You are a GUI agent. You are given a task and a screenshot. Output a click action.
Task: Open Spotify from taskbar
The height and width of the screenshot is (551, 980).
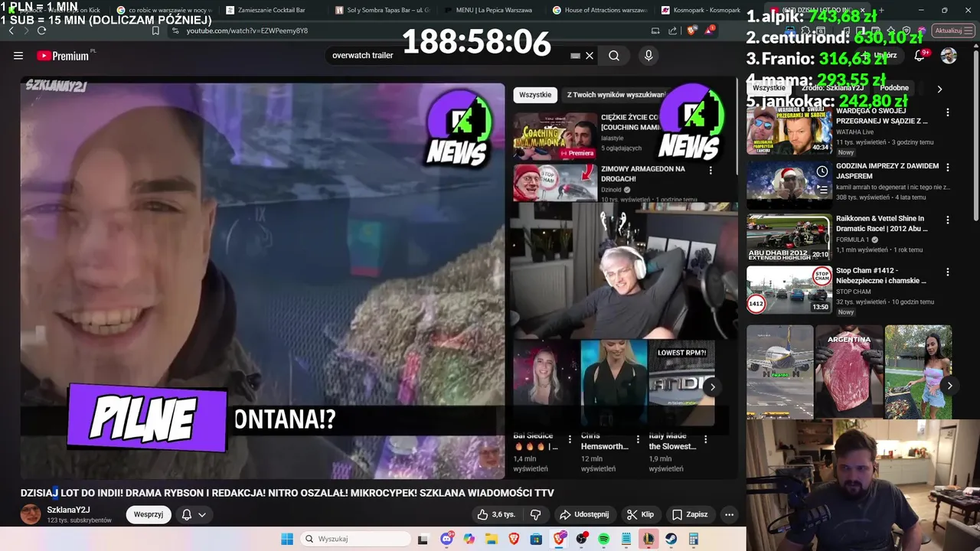click(603, 539)
